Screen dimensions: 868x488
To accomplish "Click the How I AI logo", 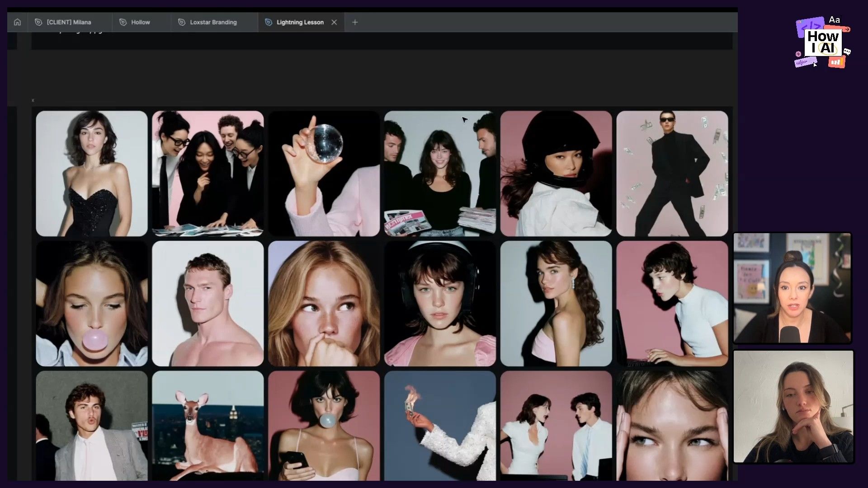I will tap(823, 42).
